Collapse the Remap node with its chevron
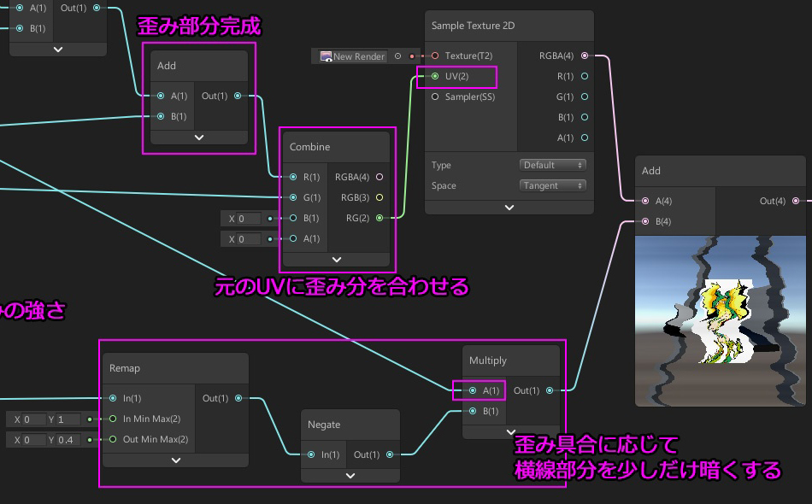 (x=176, y=460)
